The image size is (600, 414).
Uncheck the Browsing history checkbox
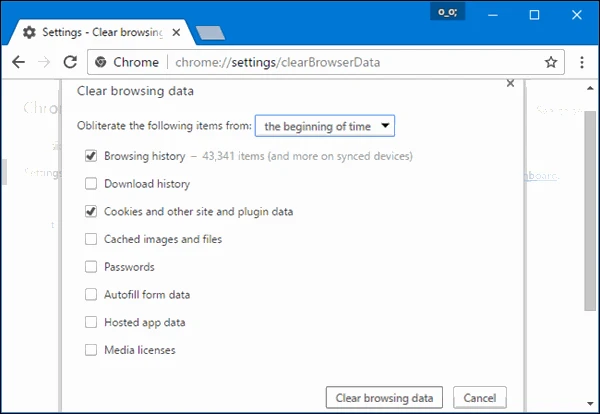tap(91, 156)
